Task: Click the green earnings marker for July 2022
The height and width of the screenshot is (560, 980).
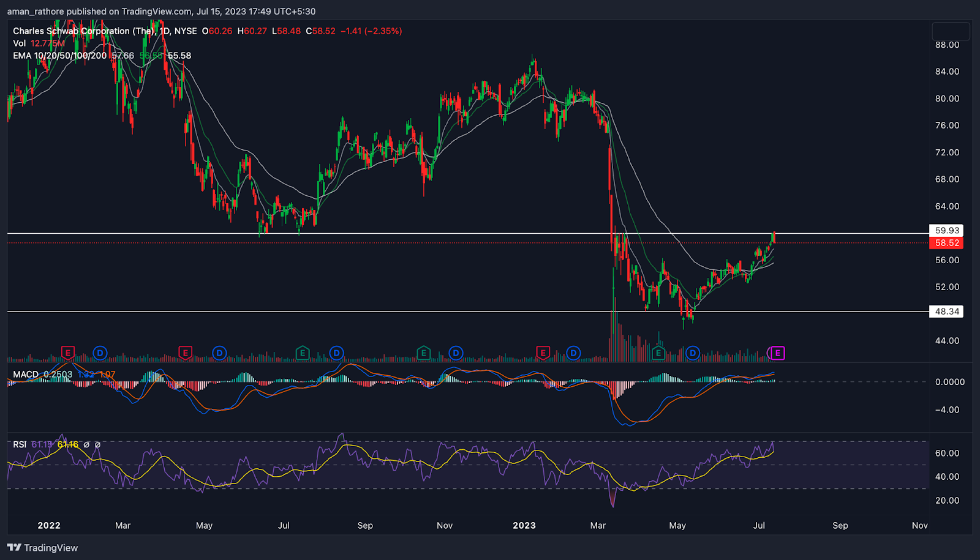Action: 302,353
